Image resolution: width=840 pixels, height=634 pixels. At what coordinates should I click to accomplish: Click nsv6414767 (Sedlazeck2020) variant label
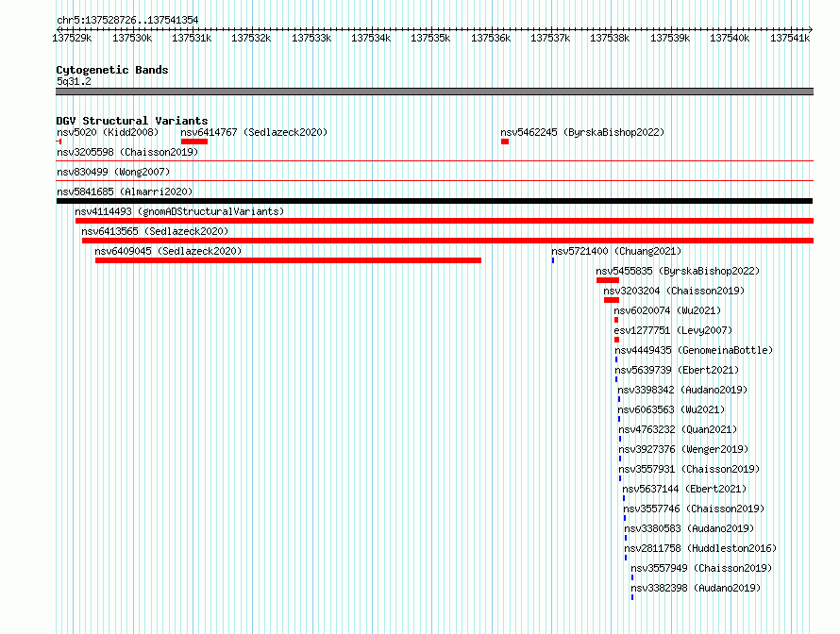click(254, 132)
